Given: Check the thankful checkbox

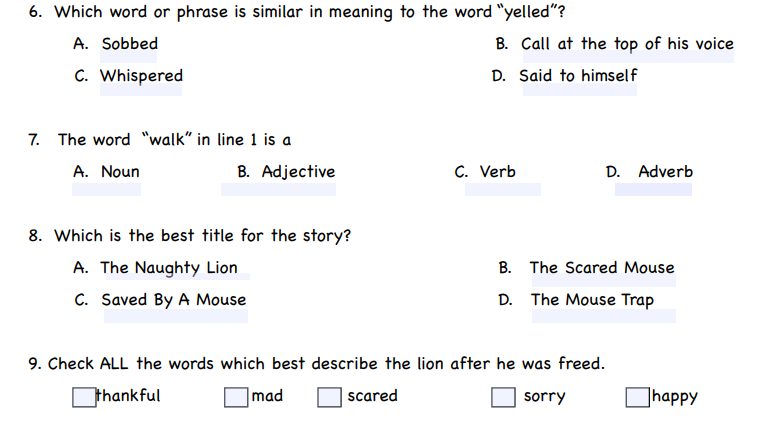Looking at the screenshot, I should click(84, 397).
